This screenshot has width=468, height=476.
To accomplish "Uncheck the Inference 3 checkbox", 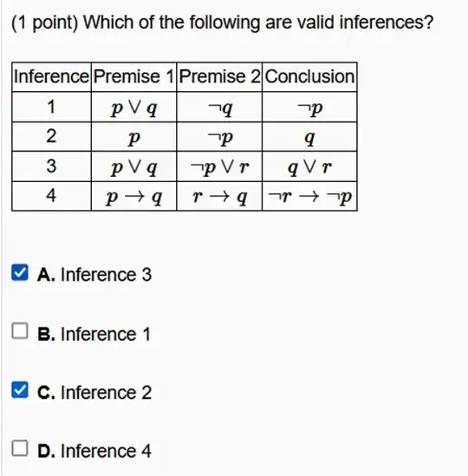I will [x=20, y=272].
